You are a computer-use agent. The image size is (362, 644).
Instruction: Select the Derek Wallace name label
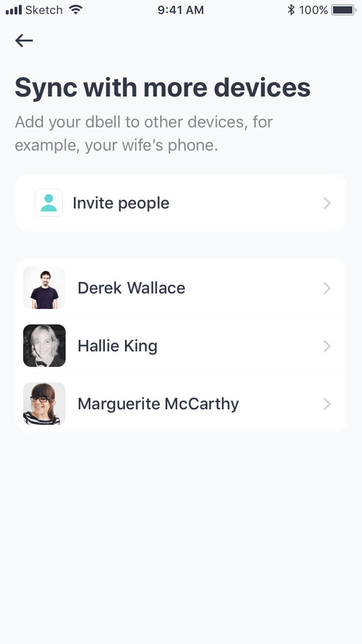coord(131,288)
